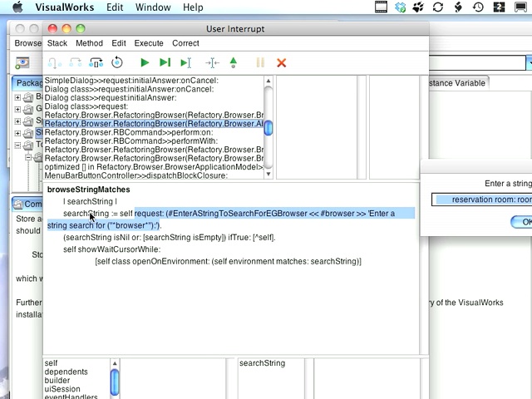Click the display monitor menu bar icon
532x399 pixels.
click(x=521, y=7)
